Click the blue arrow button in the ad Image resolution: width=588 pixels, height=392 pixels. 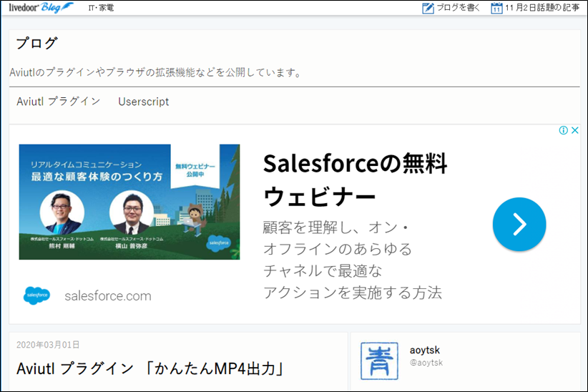point(519,225)
